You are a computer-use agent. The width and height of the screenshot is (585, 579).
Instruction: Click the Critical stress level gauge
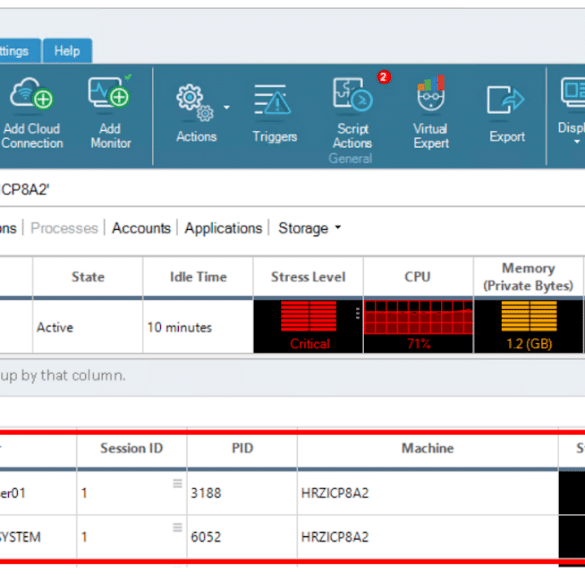[308, 326]
